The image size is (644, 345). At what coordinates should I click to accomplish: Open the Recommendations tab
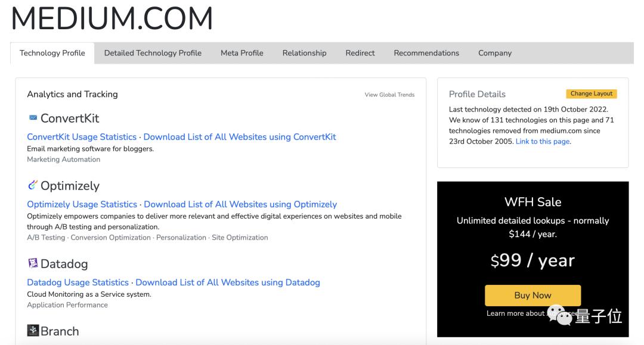(426, 53)
